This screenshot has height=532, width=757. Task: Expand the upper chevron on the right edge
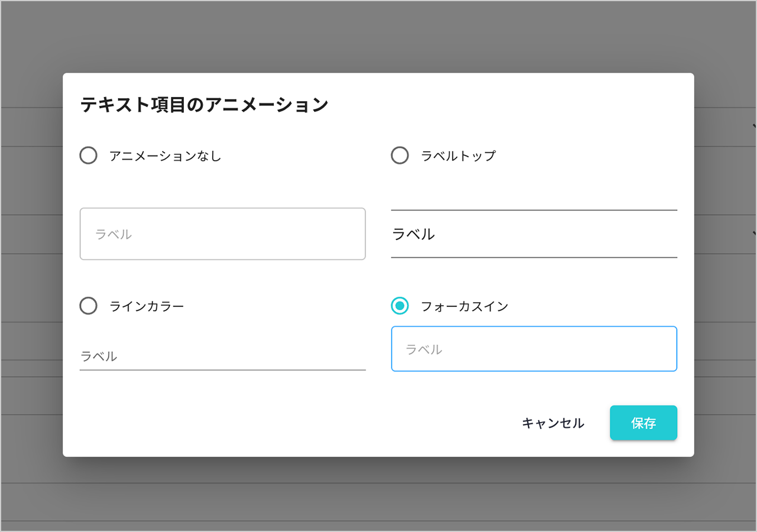(752, 125)
